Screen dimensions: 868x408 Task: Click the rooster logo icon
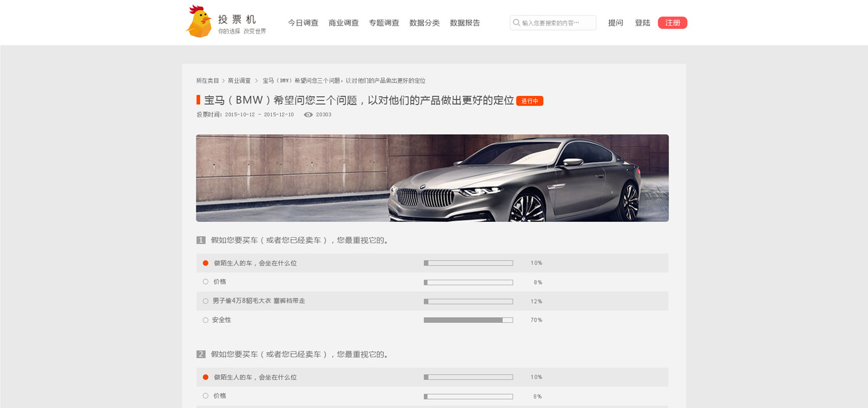point(199,21)
